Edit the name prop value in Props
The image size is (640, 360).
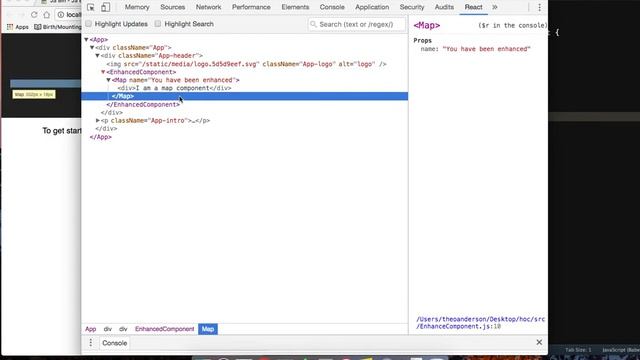[487, 49]
